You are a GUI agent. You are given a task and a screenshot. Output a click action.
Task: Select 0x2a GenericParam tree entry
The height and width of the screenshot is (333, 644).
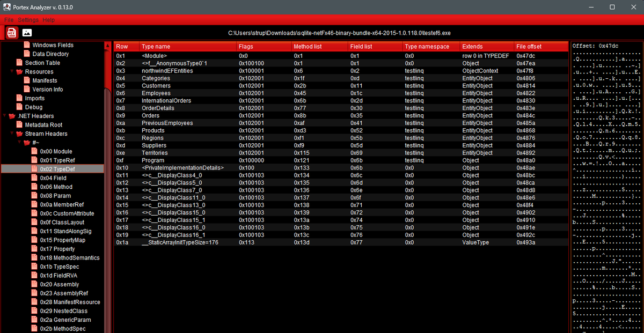click(65, 320)
